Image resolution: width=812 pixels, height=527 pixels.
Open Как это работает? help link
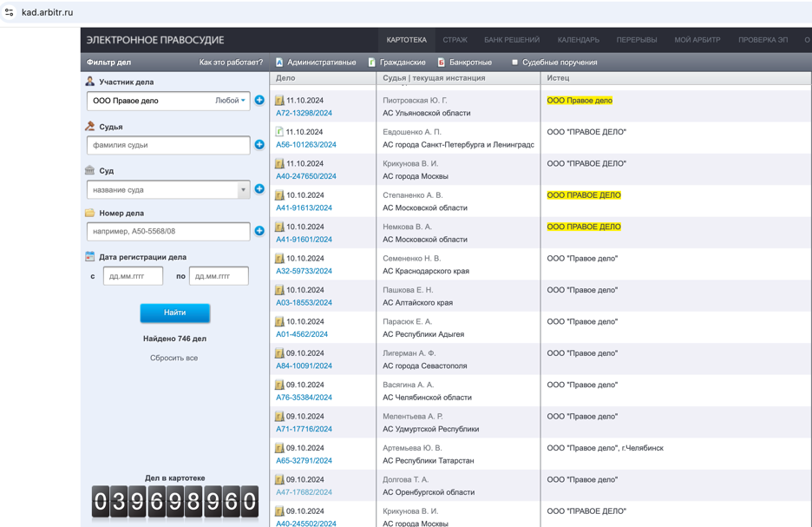(231, 63)
